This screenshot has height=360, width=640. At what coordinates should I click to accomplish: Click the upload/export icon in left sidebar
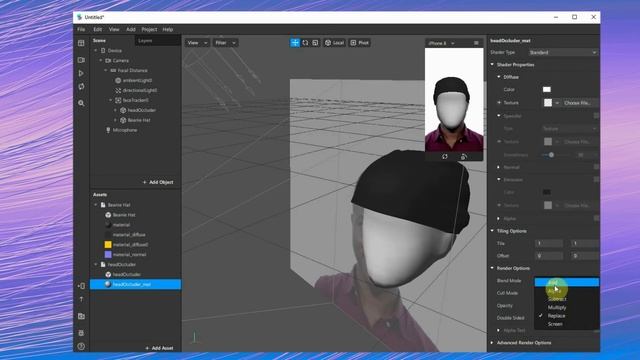point(81,300)
